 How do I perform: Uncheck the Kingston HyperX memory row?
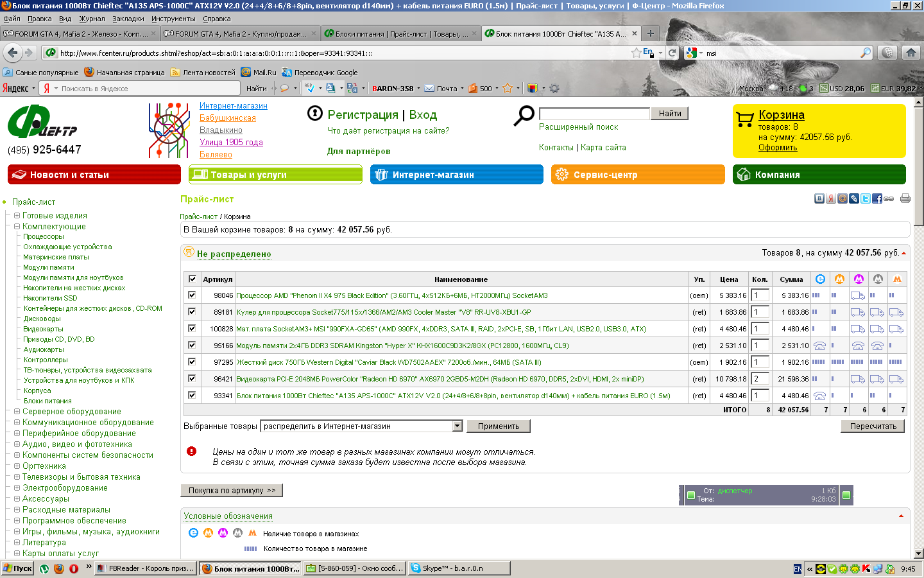pos(192,345)
